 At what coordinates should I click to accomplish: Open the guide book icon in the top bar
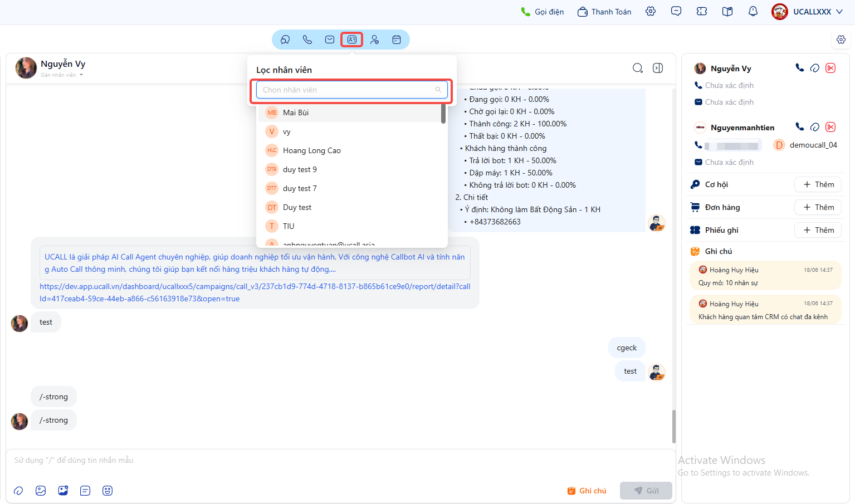[x=727, y=12]
